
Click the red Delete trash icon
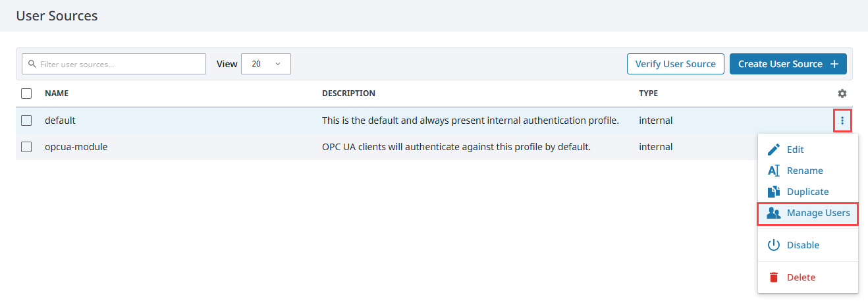click(774, 277)
